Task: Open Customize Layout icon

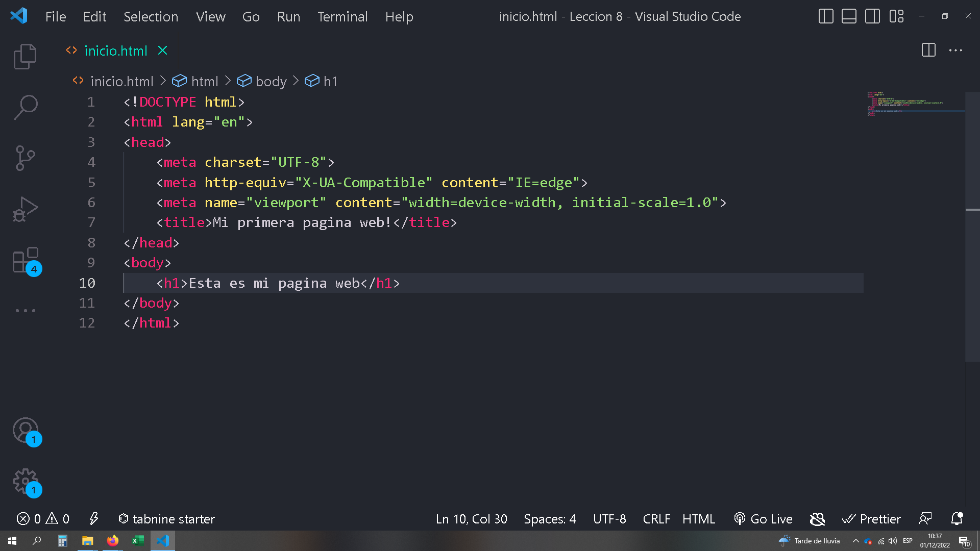Action: coord(896,16)
